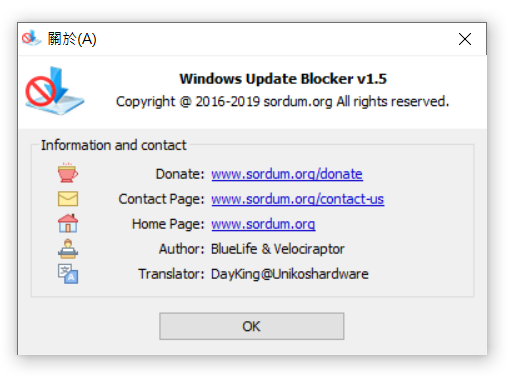This screenshot has width=510, height=381.
Task: Click the BlueLife & Velociraptor author text
Action: (x=278, y=249)
